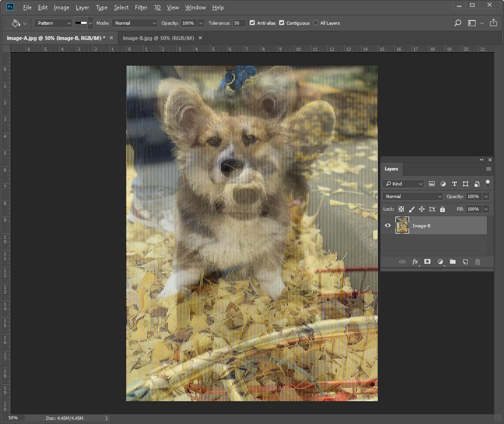
Task: Create a new layer group folder
Action: (x=452, y=262)
